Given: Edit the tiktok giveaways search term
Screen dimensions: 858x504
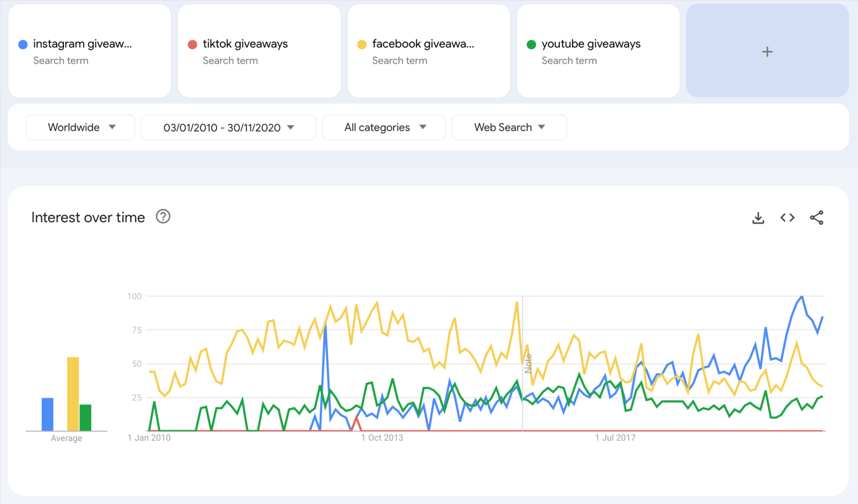Looking at the screenshot, I should point(245,44).
